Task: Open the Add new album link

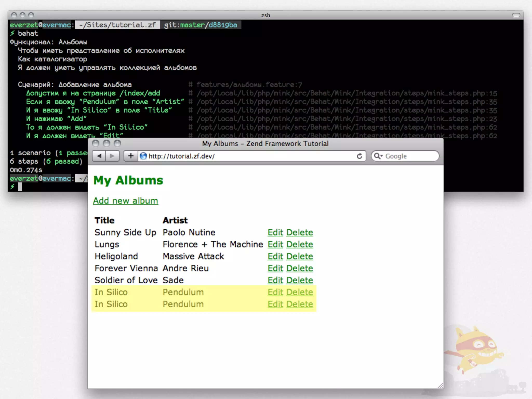Action: [125, 201]
